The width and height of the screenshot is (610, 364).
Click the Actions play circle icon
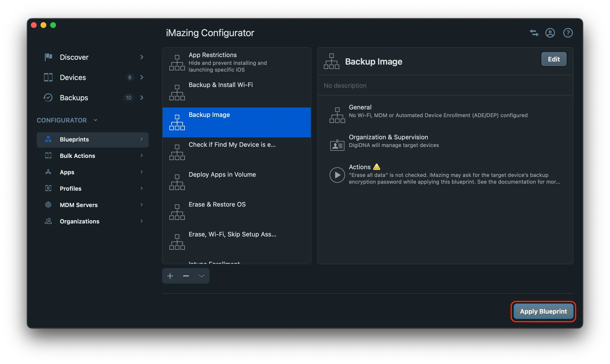[337, 175]
